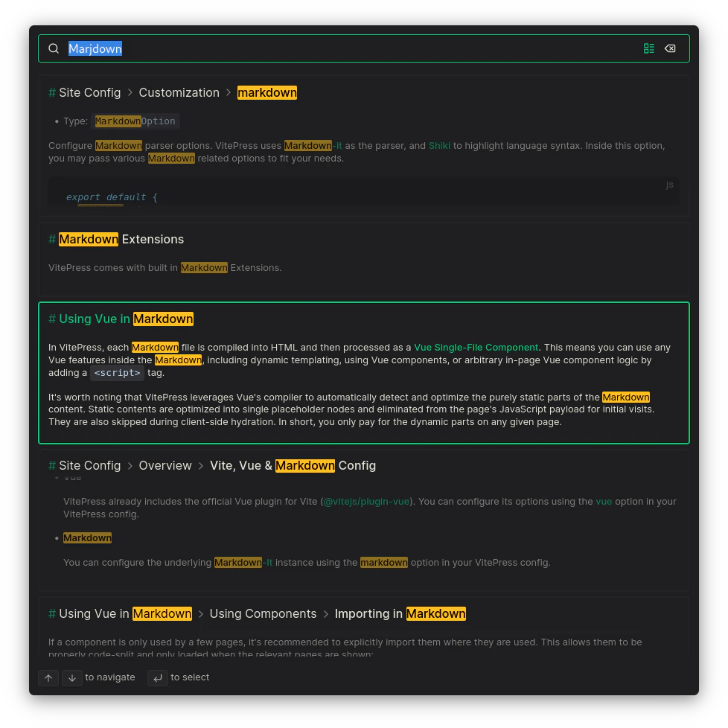Open the Markdown Extensions result
The height and width of the screenshot is (728, 728).
(x=121, y=240)
